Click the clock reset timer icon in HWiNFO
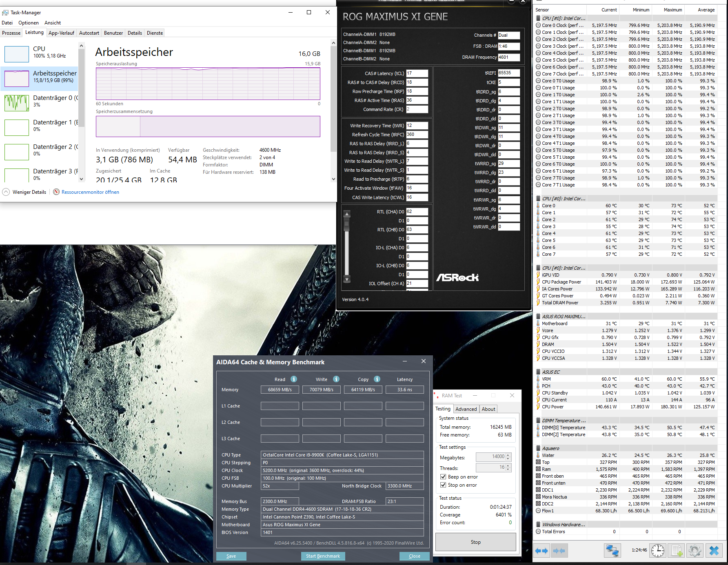This screenshot has height=565, width=728. 658,550
